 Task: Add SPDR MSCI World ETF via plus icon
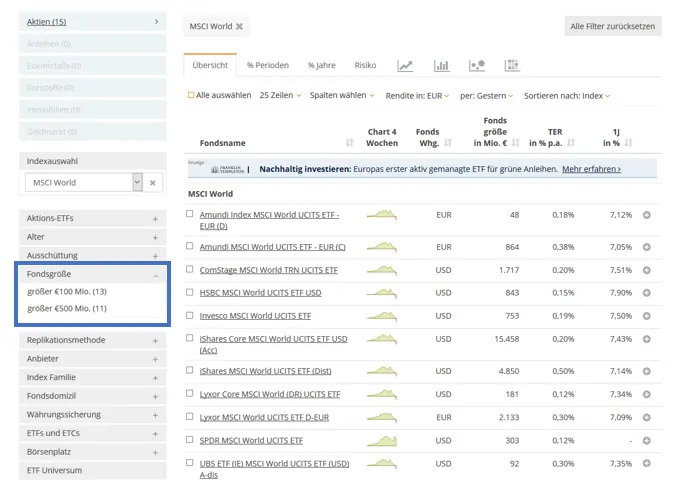647,441
